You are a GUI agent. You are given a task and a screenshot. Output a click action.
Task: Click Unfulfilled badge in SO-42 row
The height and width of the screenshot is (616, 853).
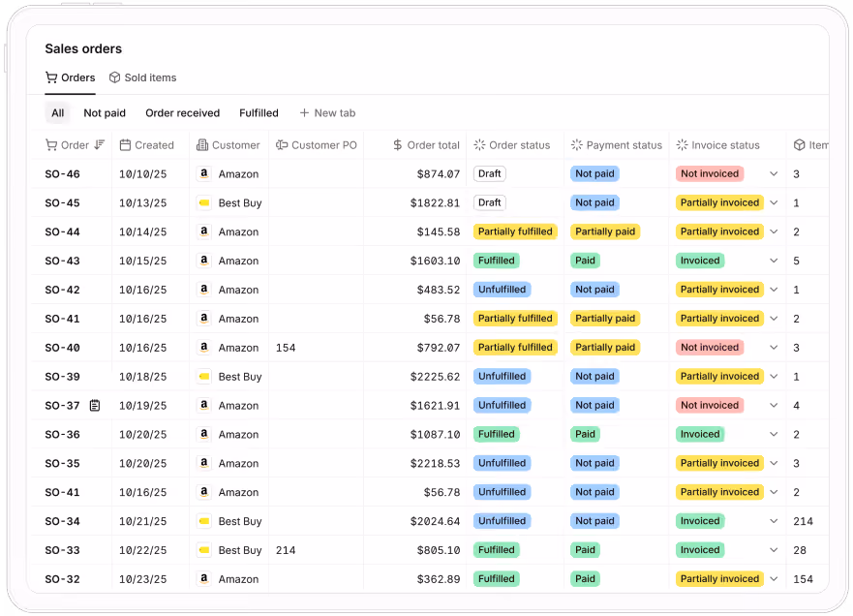tap(503, 290)
